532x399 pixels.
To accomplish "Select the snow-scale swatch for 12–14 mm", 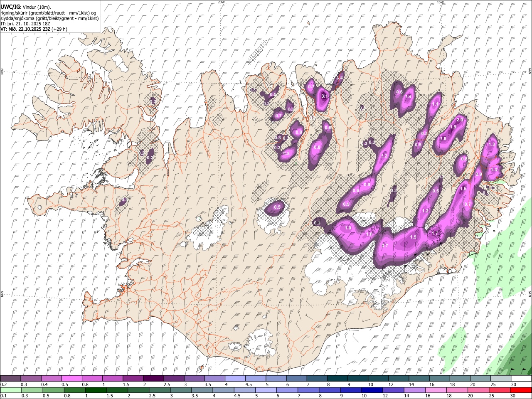I will point(399,378).
